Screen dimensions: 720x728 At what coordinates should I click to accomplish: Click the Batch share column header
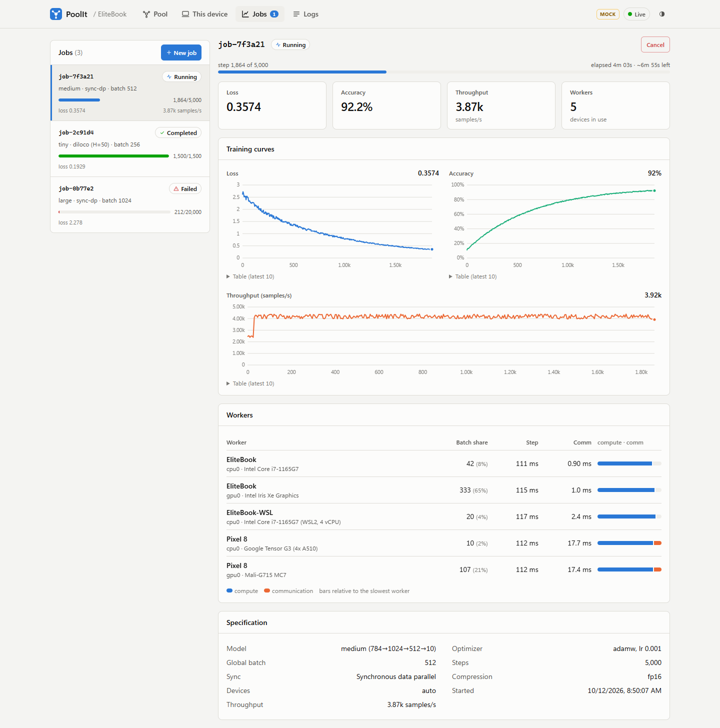click(x=471, y=442)
